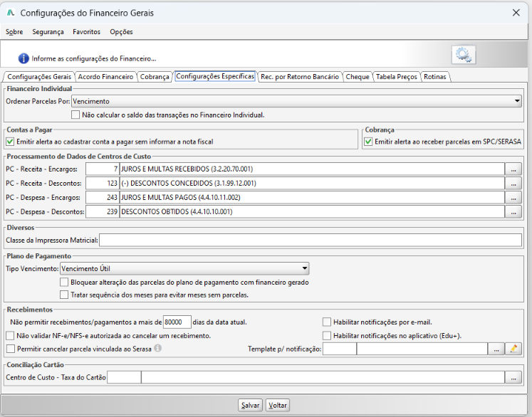Image resolution: width=532 pixels, height=417 pixels.
Task: Open the Opções menu
Action: tap(121, 32)
